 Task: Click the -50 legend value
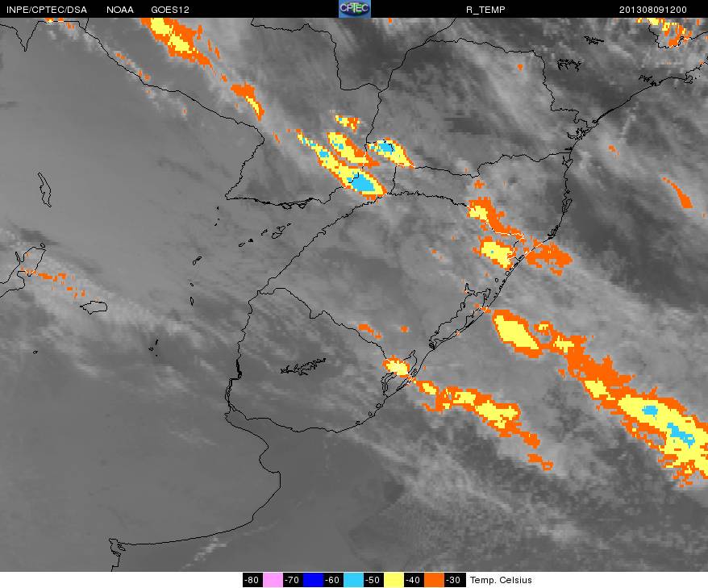(x=373, y=580)
